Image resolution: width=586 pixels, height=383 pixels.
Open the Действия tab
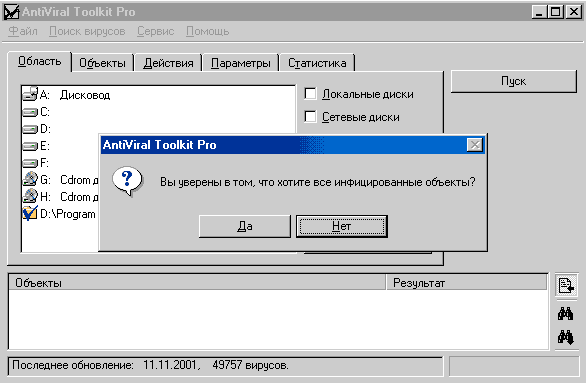coord(169,63)
